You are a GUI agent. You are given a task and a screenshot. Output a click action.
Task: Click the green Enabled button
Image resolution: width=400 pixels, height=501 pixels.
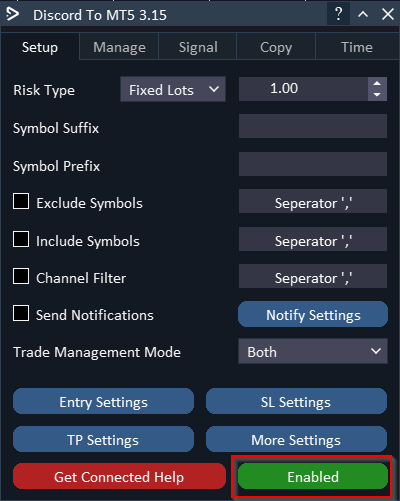313,477
